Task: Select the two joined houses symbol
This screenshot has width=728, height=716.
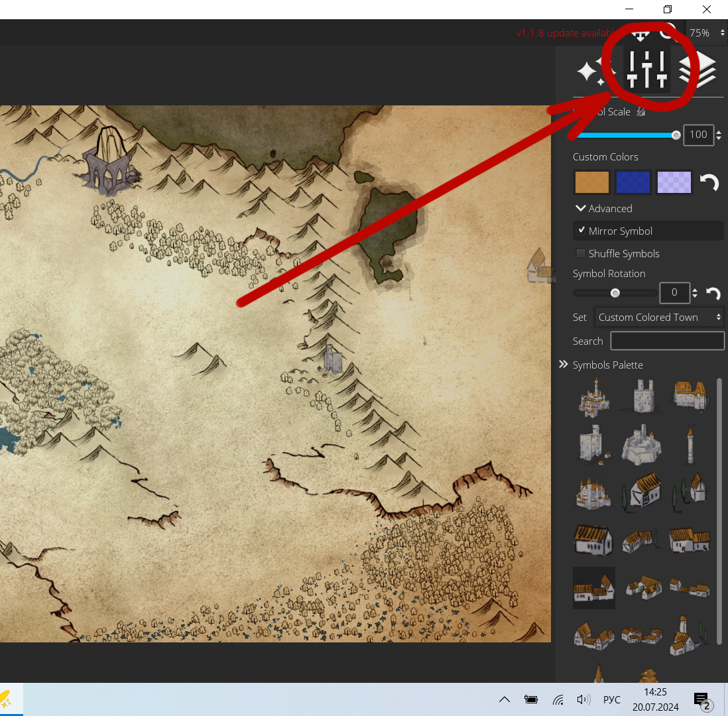Action: coord(690,540)
